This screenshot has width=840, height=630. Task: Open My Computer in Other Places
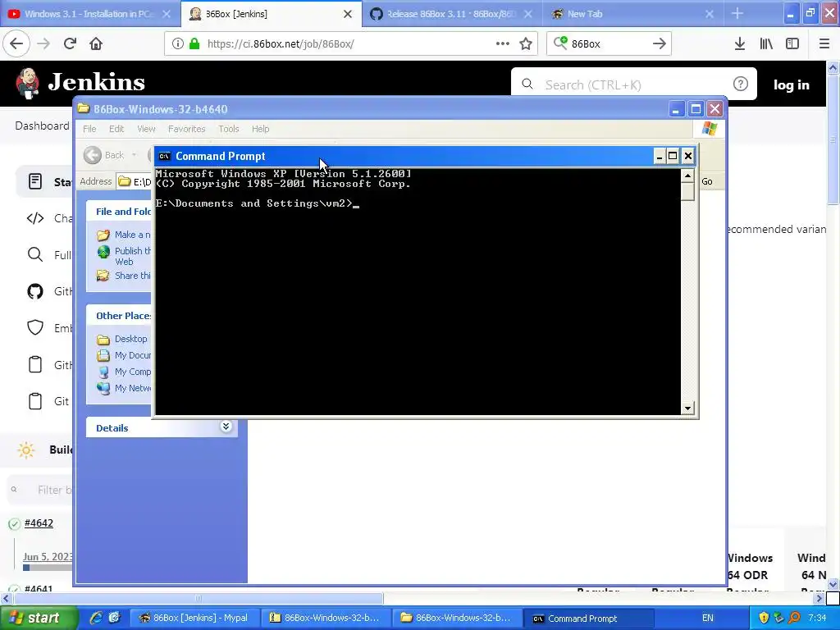(132, 372)
